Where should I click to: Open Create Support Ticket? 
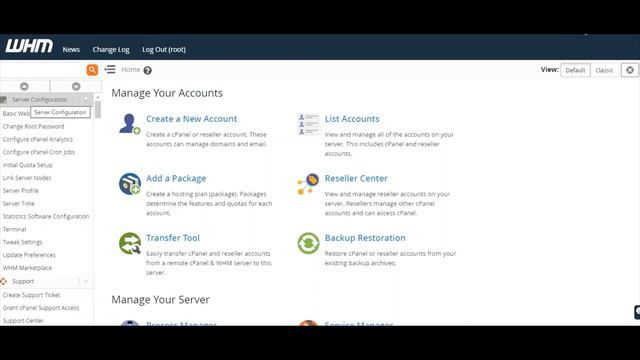[x=31, y=295]
